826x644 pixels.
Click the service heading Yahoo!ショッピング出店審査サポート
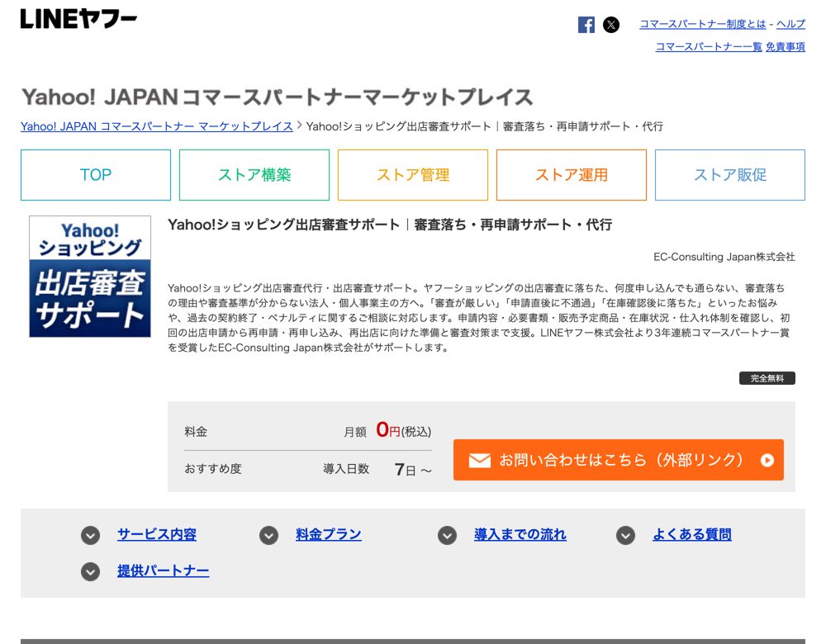390,225
